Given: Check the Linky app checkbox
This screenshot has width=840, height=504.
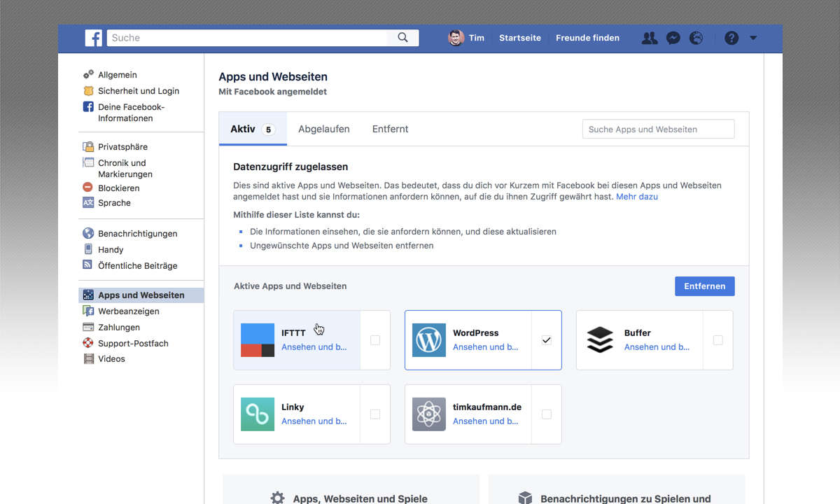Looking at the screenshot, I should [x=375, y=414].
